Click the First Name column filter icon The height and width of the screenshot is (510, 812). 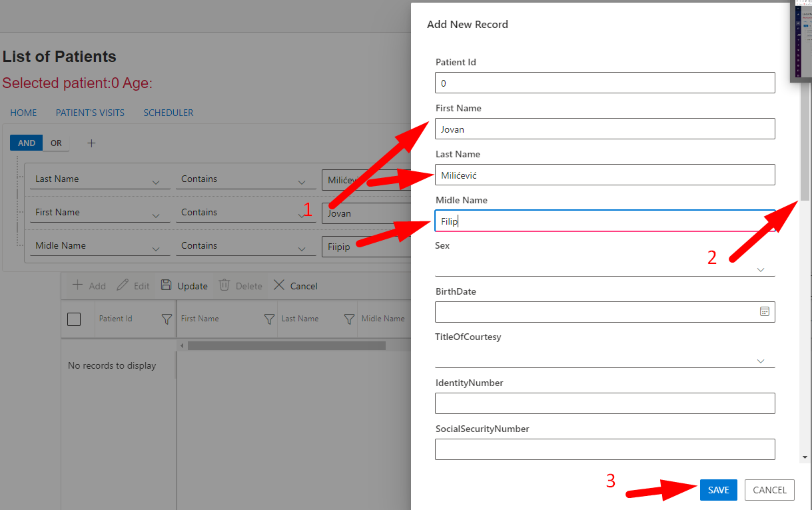point(269,319)
